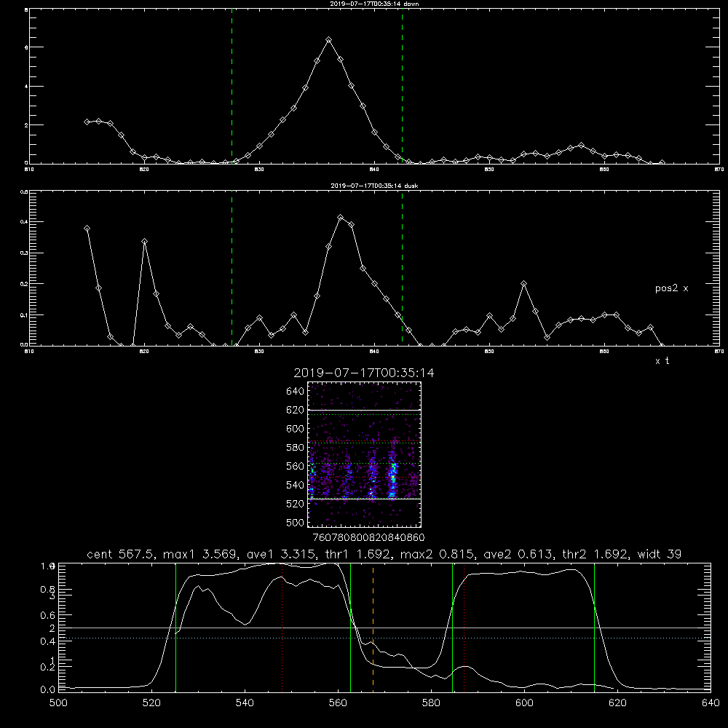Click heatmap y-axis label 520

296,504
